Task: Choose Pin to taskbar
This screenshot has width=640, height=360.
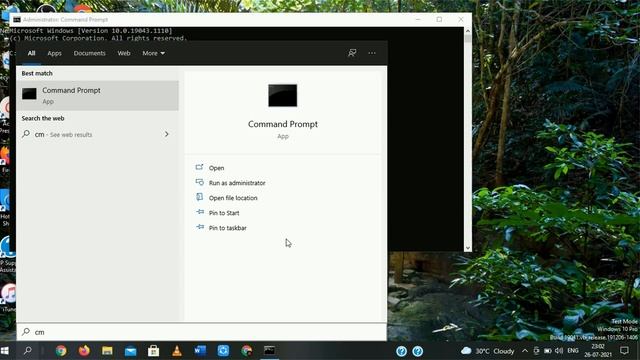Action: coord(228,228)
